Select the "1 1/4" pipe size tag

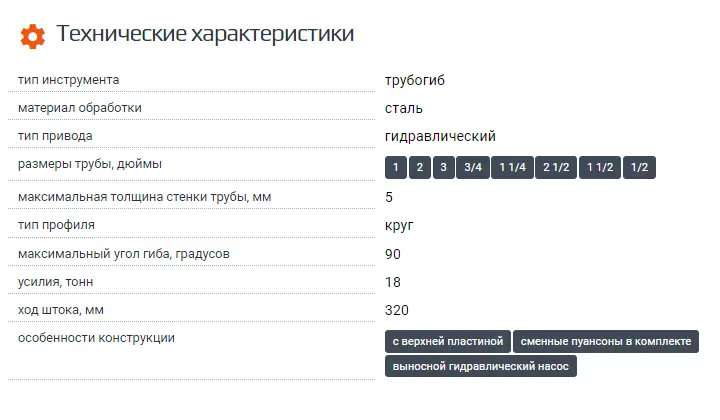pos(513,168)
